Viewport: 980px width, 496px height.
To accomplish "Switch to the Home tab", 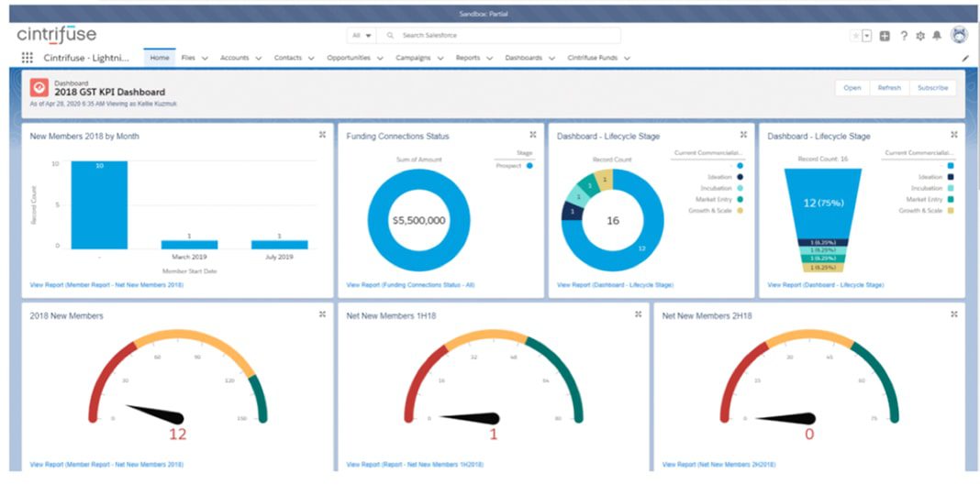I will (160, 58).
